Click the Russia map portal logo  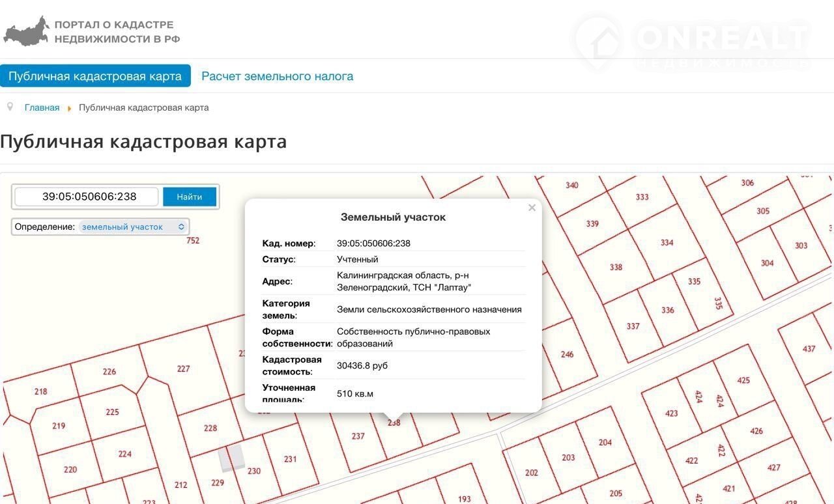click(x=26, y=31)
